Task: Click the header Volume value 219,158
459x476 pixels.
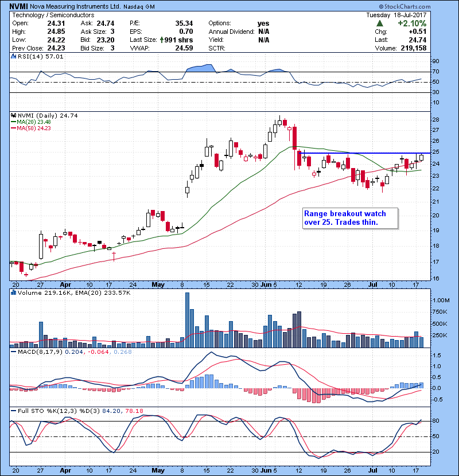Action: point(414,48)
